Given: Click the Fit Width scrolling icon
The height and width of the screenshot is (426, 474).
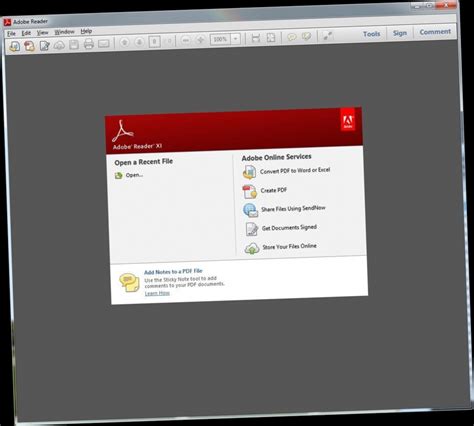Looking at the screenshot, I should pyautogui.click(x=256, y=38).
